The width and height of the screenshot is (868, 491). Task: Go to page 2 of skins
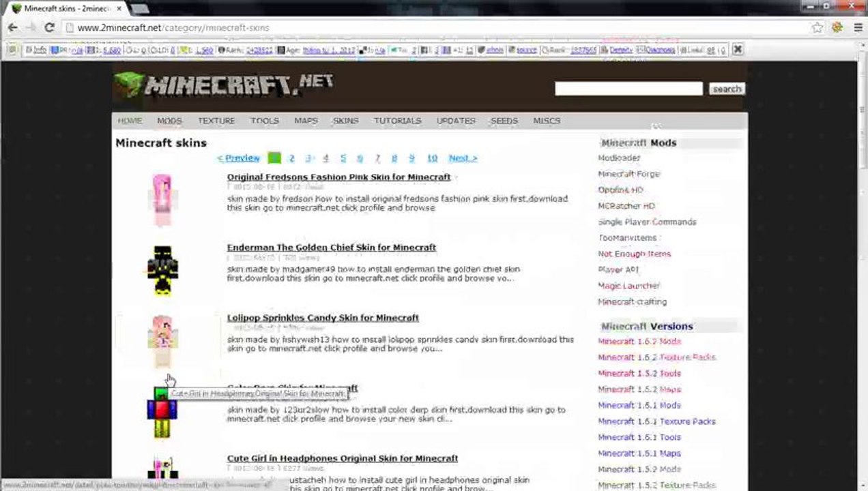click(291, 158)
